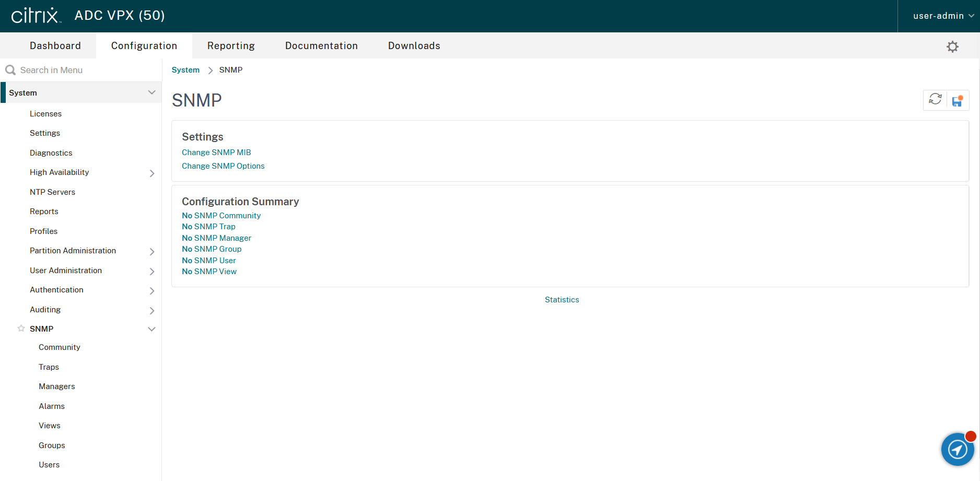Click the search magnifier icon
Viewport: 980px width, 481px height.
click(10, 70)
